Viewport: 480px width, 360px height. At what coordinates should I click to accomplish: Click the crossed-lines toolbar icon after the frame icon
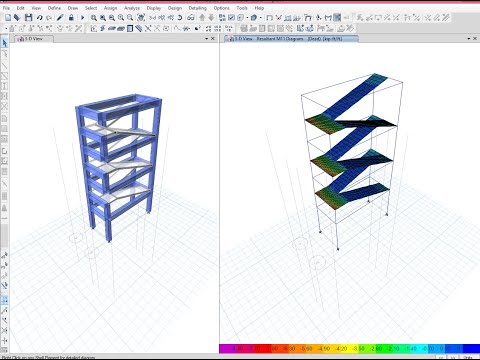tap(279, 18)
